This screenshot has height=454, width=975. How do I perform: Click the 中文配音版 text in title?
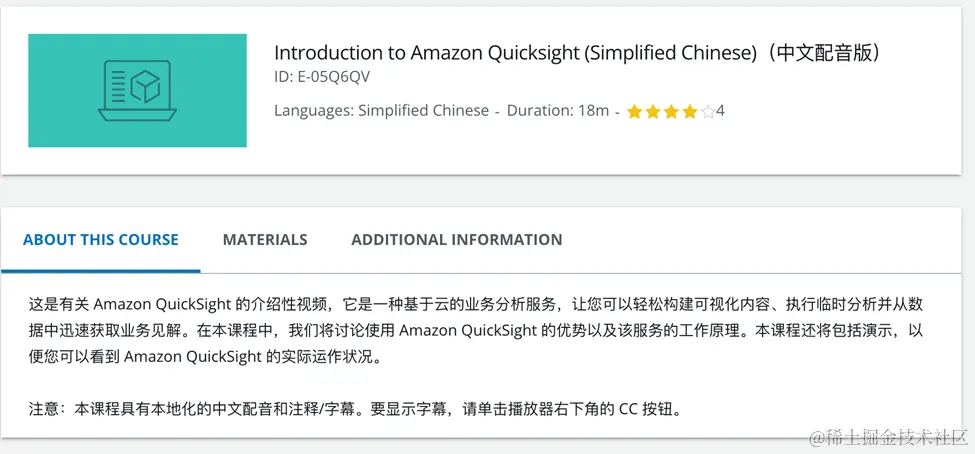pyautogui.click(x=821, y=53)
